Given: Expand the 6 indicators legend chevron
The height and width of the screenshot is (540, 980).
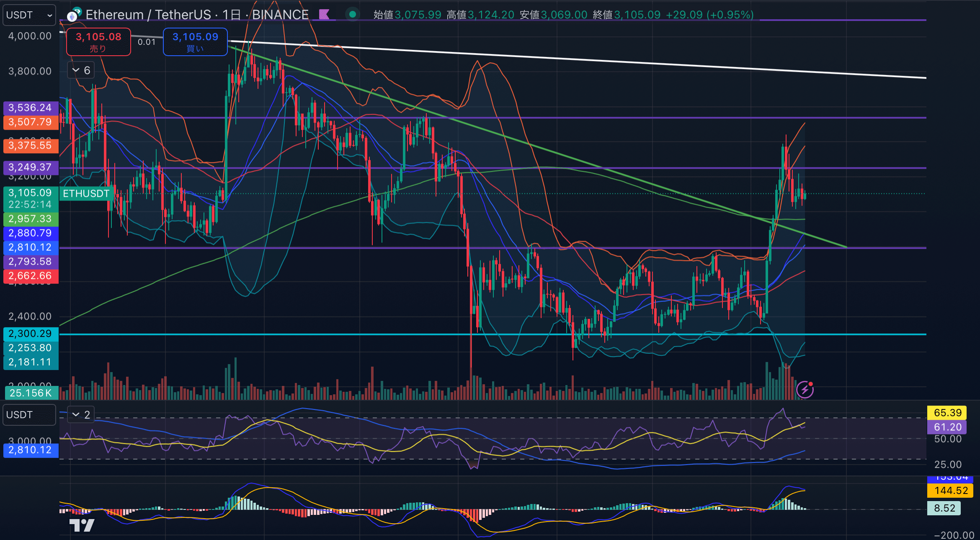Looking at the screenshot, I should tap(81, 70).
